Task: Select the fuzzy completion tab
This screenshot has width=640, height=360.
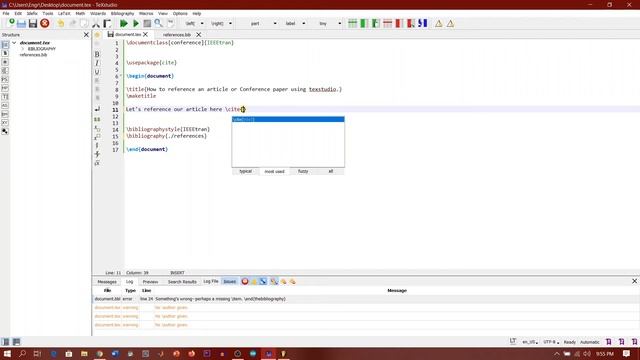Action: (303, 171)
